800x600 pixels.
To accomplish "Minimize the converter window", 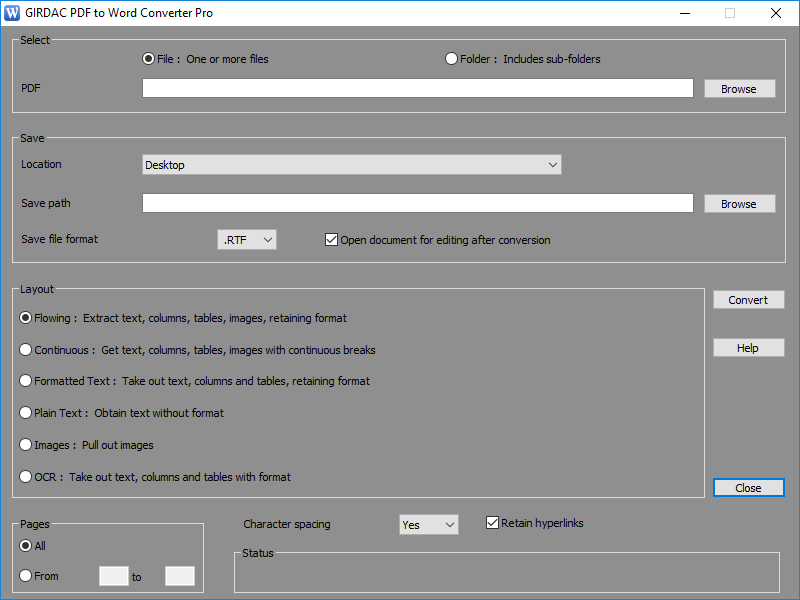I will tap(685, 13).
